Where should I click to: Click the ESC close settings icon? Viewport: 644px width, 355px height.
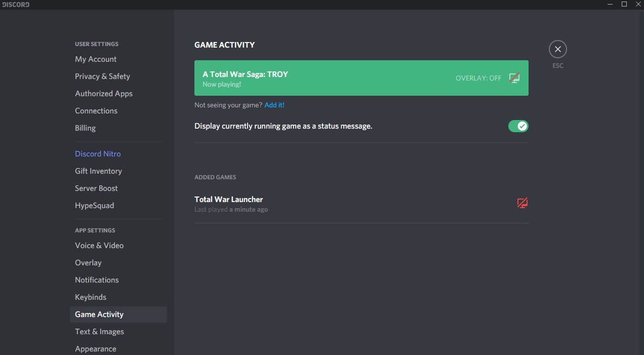557,49
